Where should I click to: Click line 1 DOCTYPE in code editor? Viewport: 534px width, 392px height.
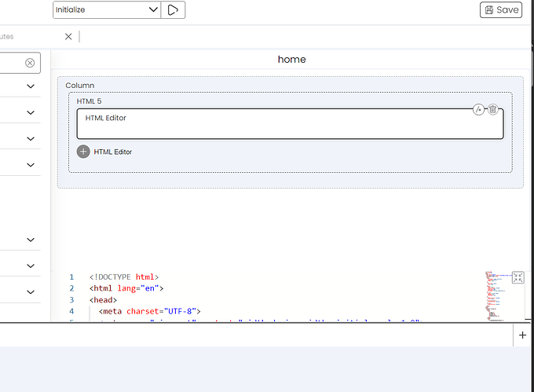[x=124, y=277]
